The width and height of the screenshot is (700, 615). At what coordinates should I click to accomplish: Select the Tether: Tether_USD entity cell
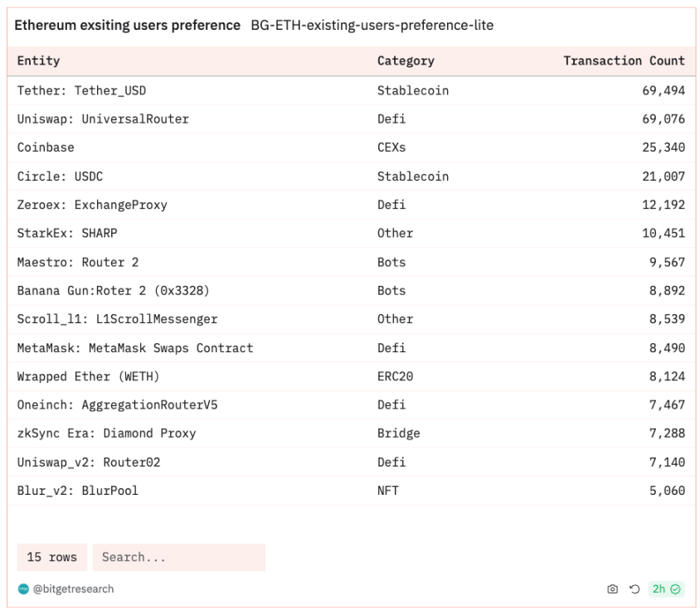(81, 90)
